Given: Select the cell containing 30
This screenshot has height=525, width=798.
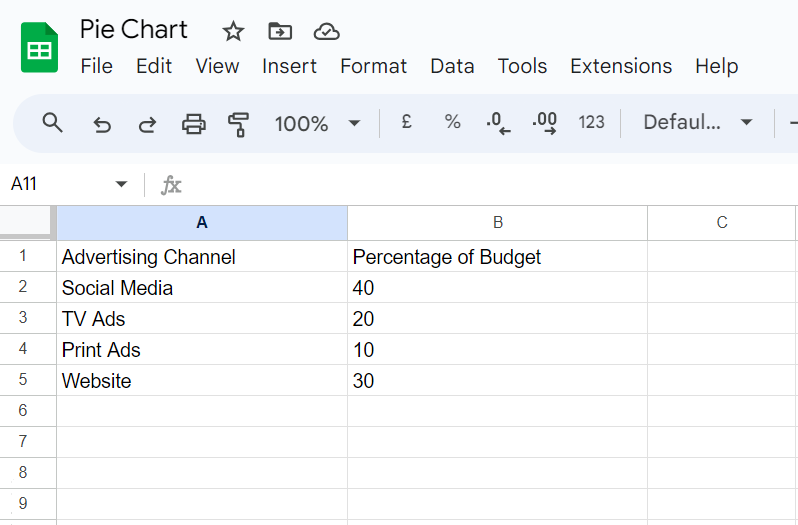Looking at the screenshot, I should pyautogui.click(x=497, y=381).
